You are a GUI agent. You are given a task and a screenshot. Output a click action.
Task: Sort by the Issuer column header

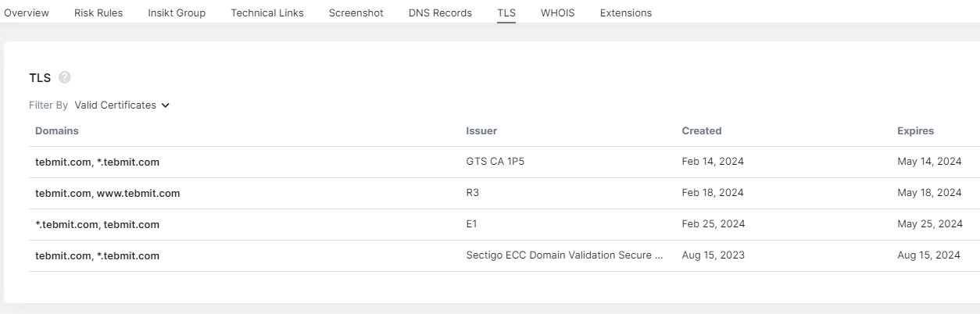(x=481, y=131)
